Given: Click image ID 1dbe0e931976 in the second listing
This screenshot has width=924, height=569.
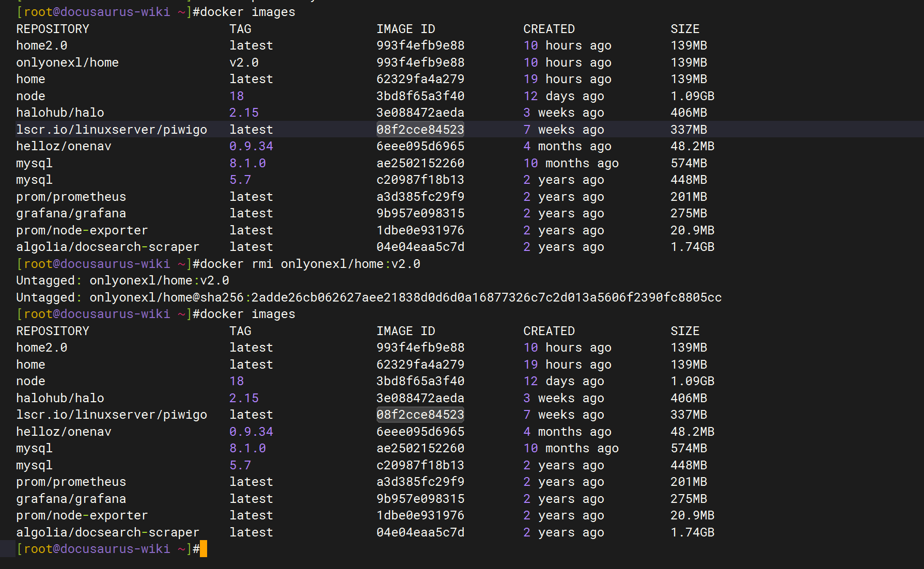Looking at the screenshot, I should (420, 515).
